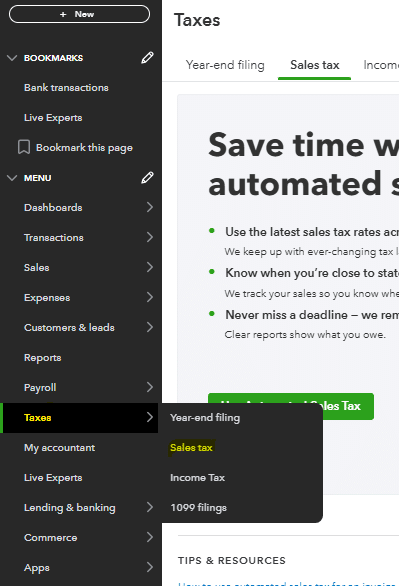Open Transactions menu item

pos(54,237)
